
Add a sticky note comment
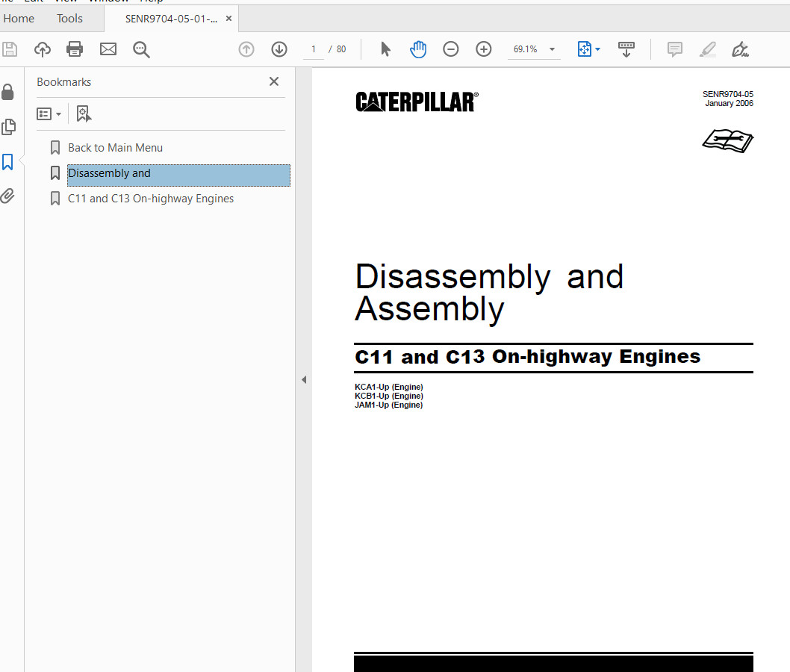[x=674, y=49]
